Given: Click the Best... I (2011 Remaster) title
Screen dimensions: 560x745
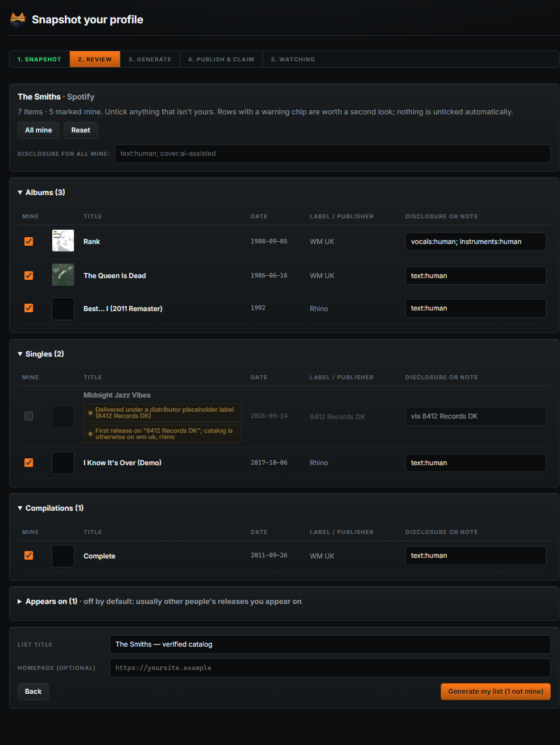Looking at the screenshot, I should [123, 309].
